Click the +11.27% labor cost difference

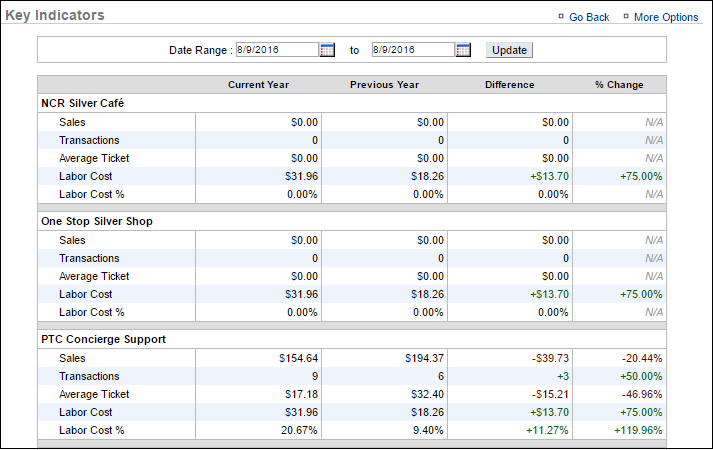(547, 430)
